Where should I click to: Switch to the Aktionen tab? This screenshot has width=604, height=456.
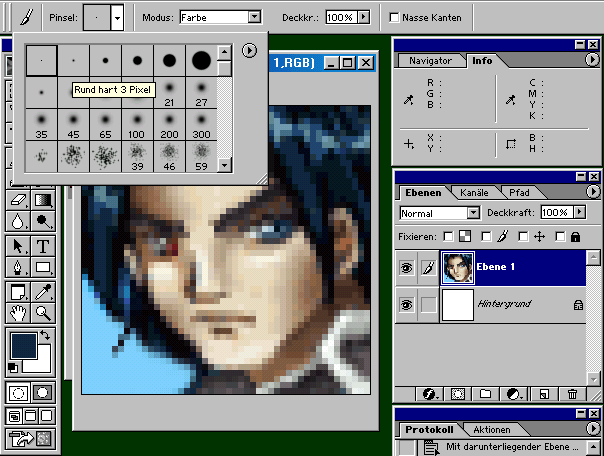click(492, 430)
